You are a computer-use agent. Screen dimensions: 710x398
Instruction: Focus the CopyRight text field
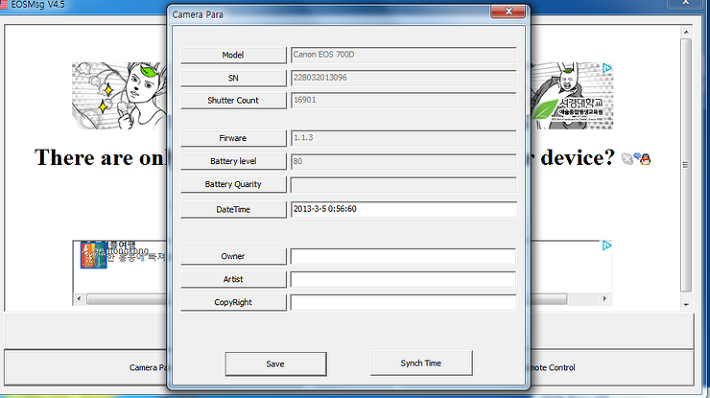coord(403,302)
